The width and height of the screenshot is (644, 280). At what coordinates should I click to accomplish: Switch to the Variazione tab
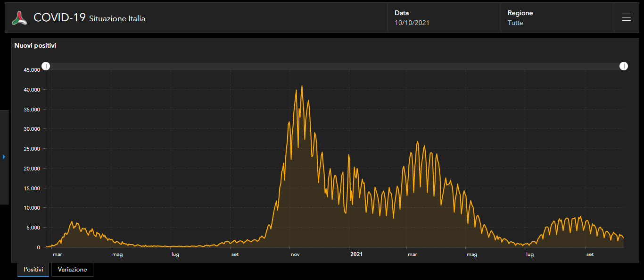72,269
